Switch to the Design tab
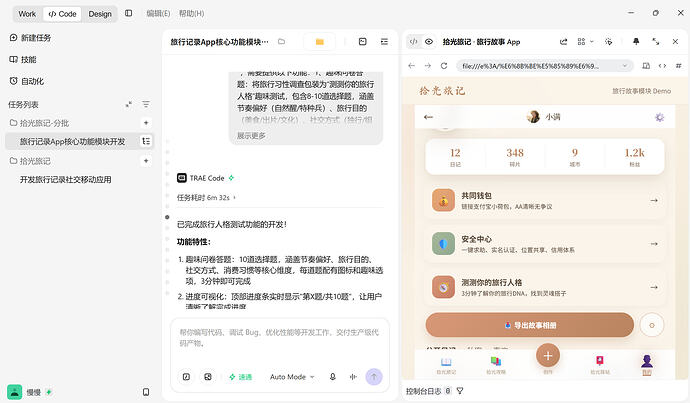The image size is (690, 403). point(100,14)
